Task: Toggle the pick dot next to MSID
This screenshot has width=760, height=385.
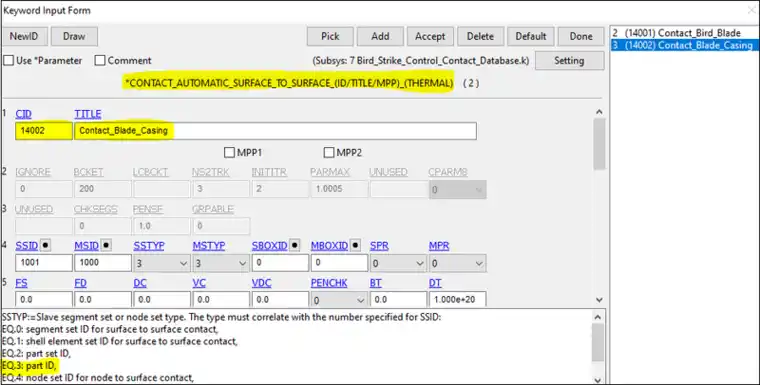Action: pyautogui.click(x=106, y=245)
